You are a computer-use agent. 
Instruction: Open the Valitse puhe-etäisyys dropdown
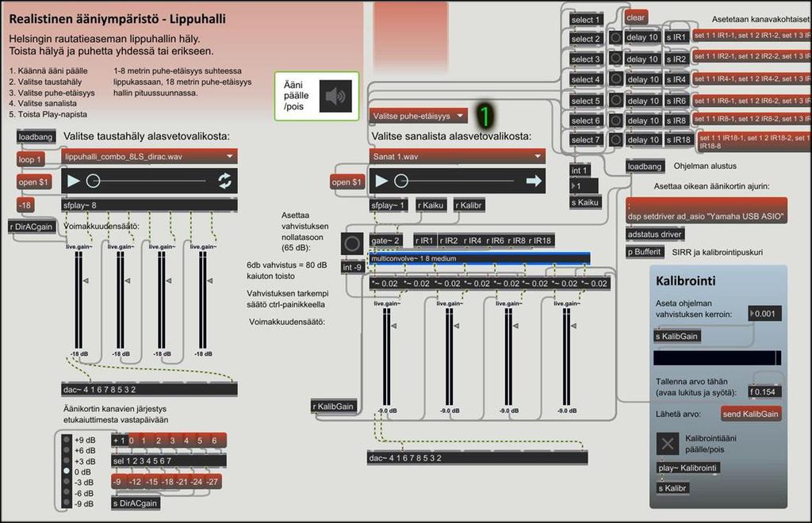pyautogui.click(x=419, y=116)
